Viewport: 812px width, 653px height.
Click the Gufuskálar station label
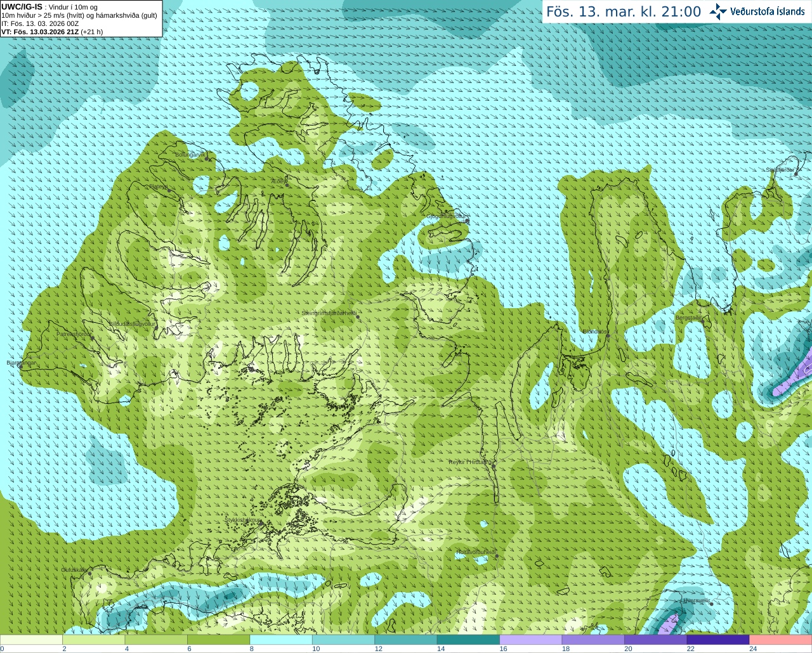(x=74, y=570)
